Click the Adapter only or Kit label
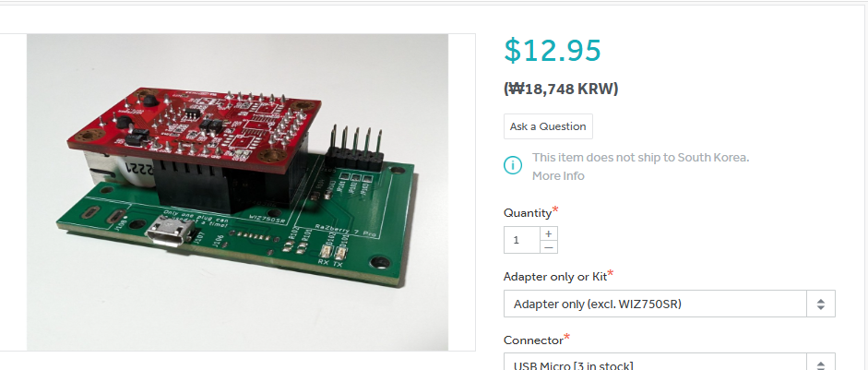Image resolution: width=868 pixels, height=370 pixels. click(555, 276)
